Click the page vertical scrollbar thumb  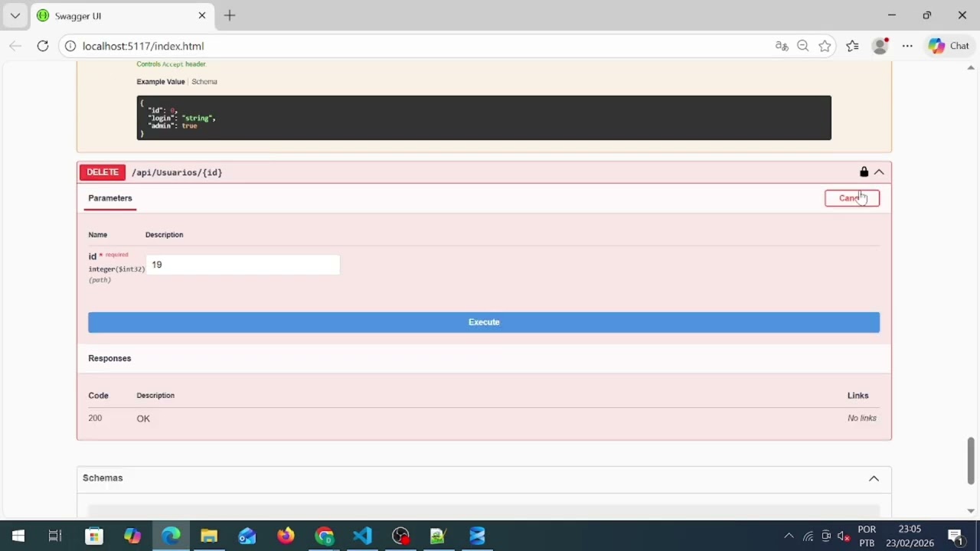click(x=971, y=461)
